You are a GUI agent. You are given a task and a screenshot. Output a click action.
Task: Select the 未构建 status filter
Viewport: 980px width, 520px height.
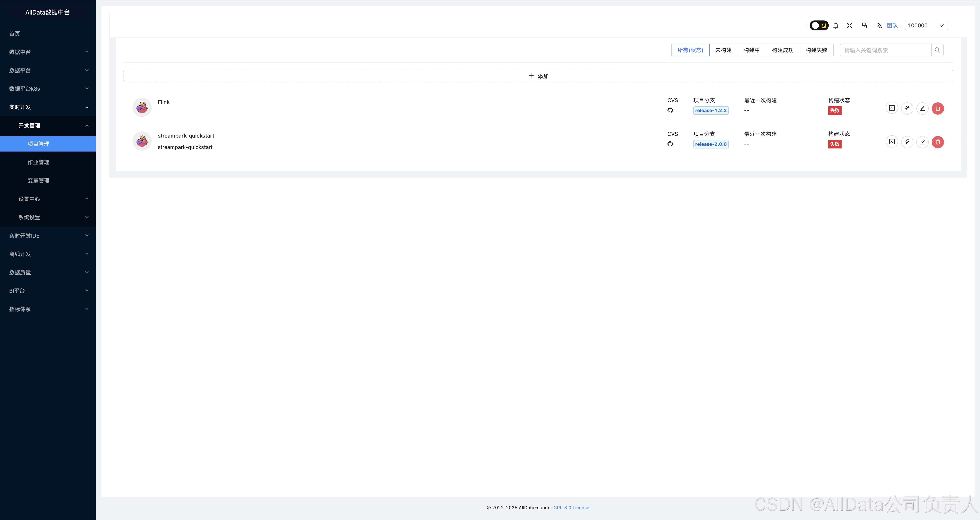723,50
